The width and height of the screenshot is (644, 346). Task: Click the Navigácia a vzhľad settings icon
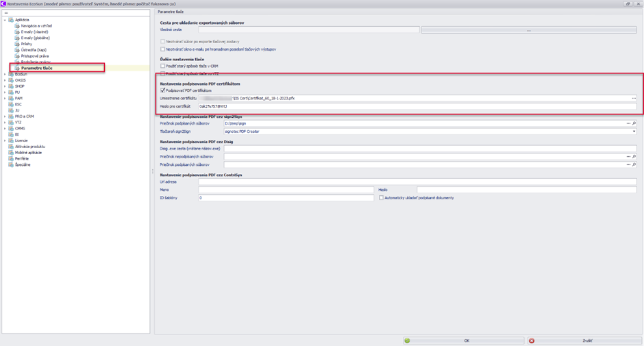coord(17,26)
